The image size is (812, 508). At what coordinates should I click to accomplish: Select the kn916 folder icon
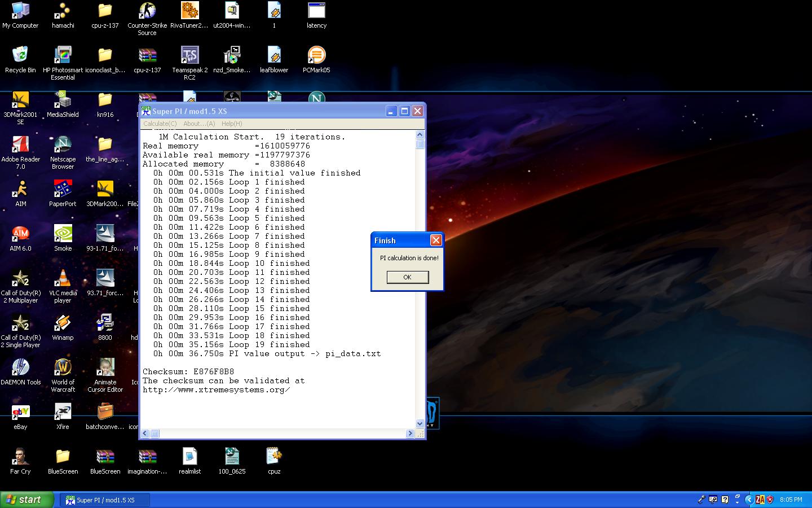[105, 104]
